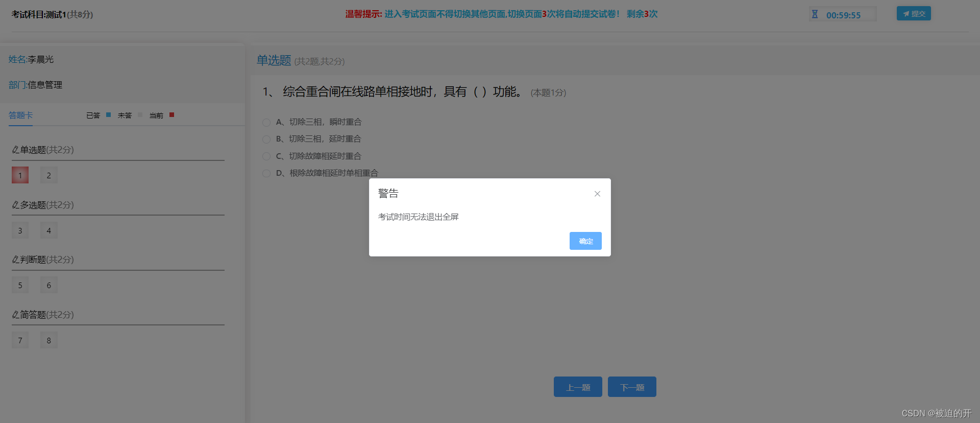
Task: Jump to question 8 in answer card
Action: pos(49,340)
